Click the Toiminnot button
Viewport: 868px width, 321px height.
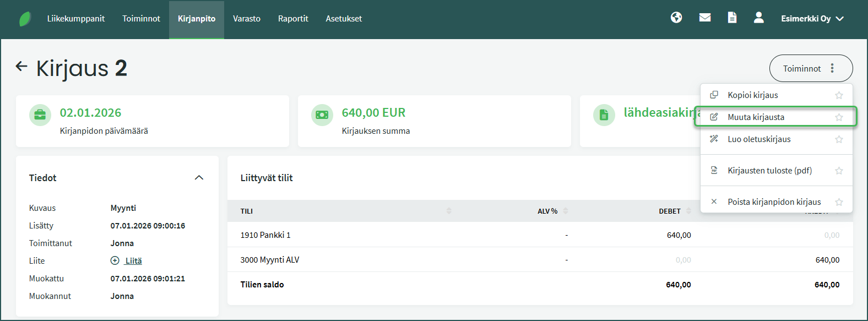[810, 68]
